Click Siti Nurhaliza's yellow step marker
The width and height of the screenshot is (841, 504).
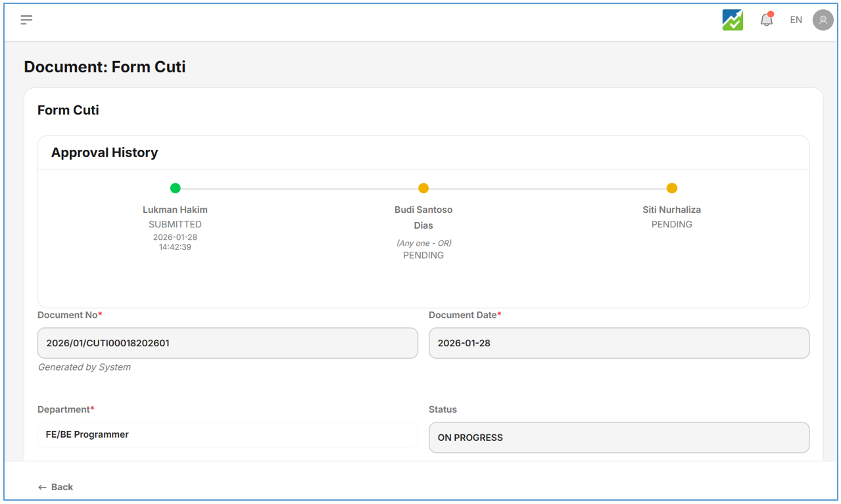pos(671,189)
